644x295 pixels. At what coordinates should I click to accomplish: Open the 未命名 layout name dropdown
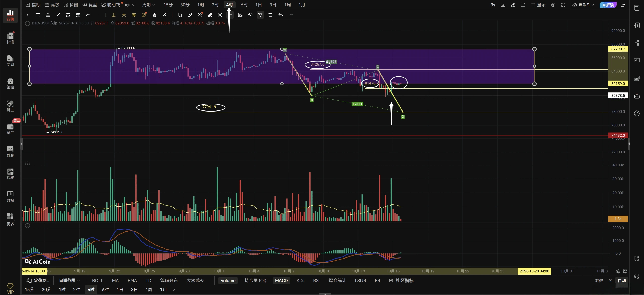coord(583,5)
